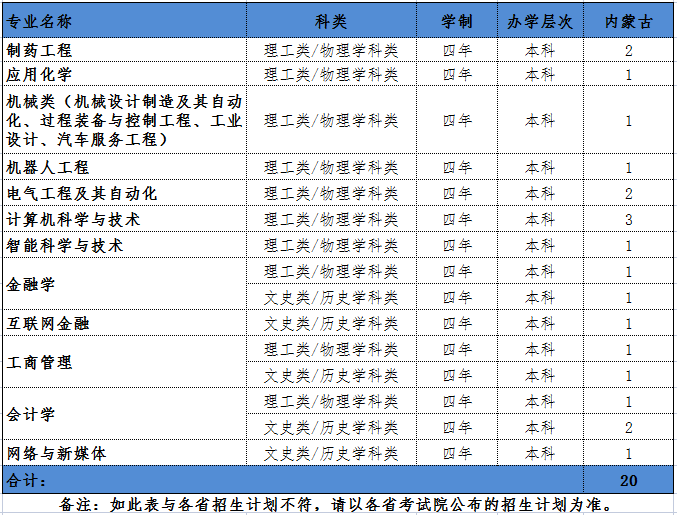Select 学制 四年 cell in 智能科学与技术 row
The height and width of the screenshot is (515, 677).
tap(457, 245)
